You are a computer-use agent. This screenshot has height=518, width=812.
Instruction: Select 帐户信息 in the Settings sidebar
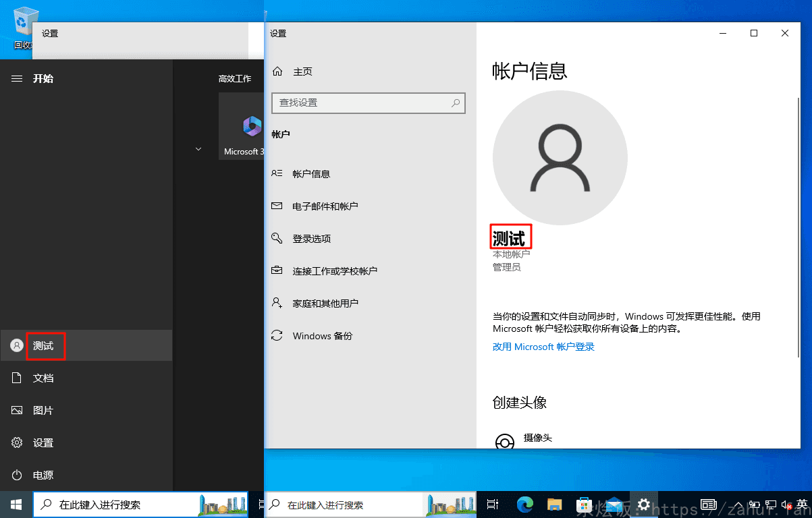310,174
